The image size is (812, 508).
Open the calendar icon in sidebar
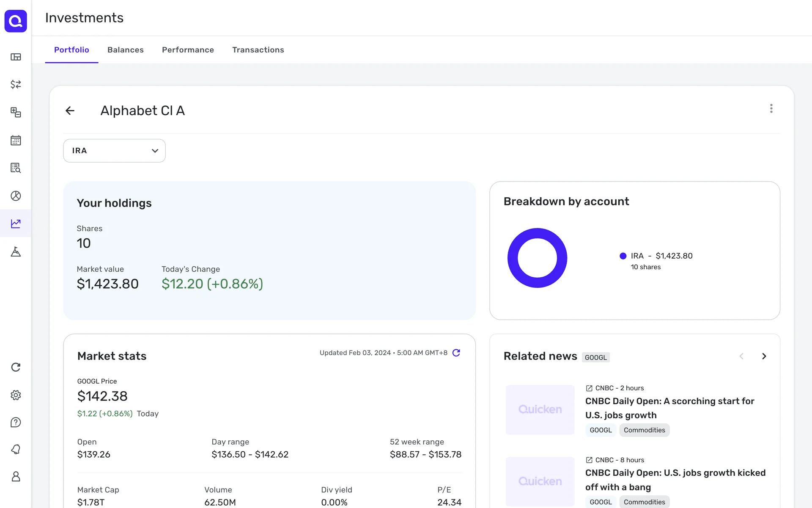click(x=16, y=140)
